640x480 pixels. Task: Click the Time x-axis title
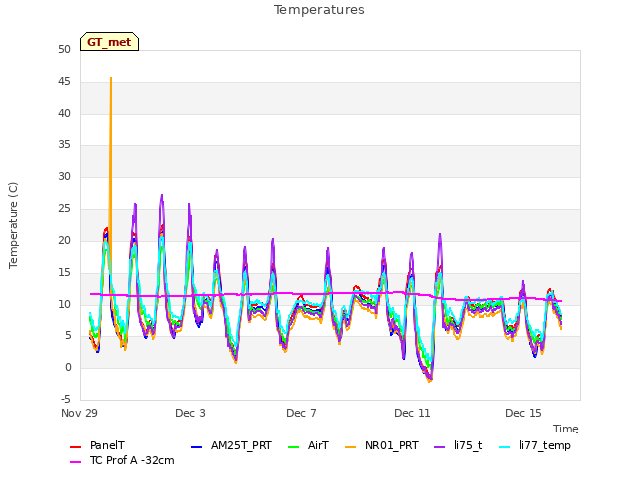tap(566, 429)
